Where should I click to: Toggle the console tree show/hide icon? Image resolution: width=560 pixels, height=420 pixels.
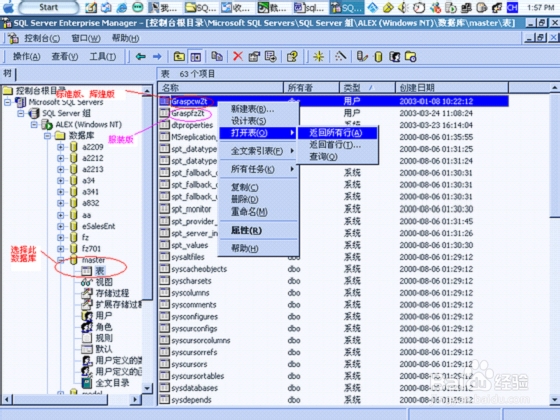pyautogui.click(x=195, y=56)
